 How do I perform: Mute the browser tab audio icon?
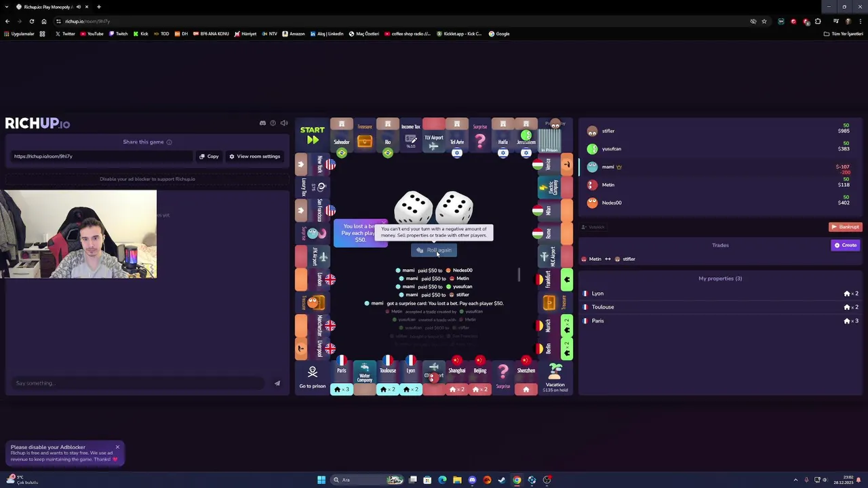point(78,7)
